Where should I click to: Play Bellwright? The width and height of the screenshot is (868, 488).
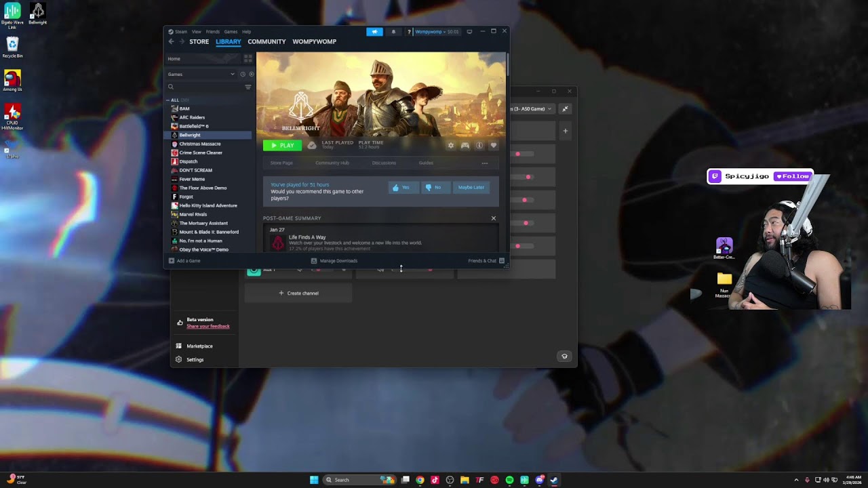pyautogui.click(x=282, y=145)
